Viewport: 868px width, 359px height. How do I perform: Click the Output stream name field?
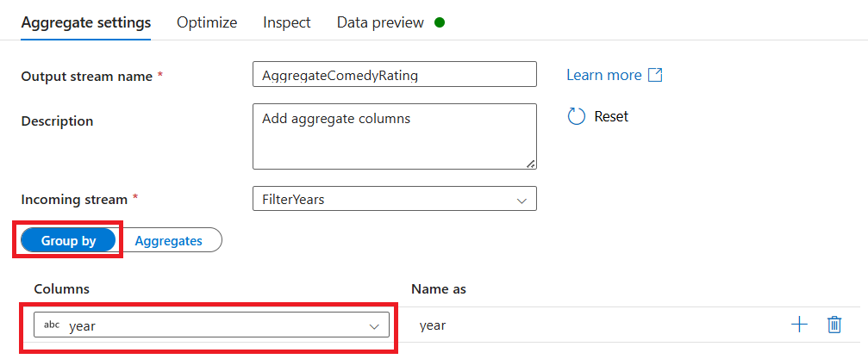tap(394, 75)
